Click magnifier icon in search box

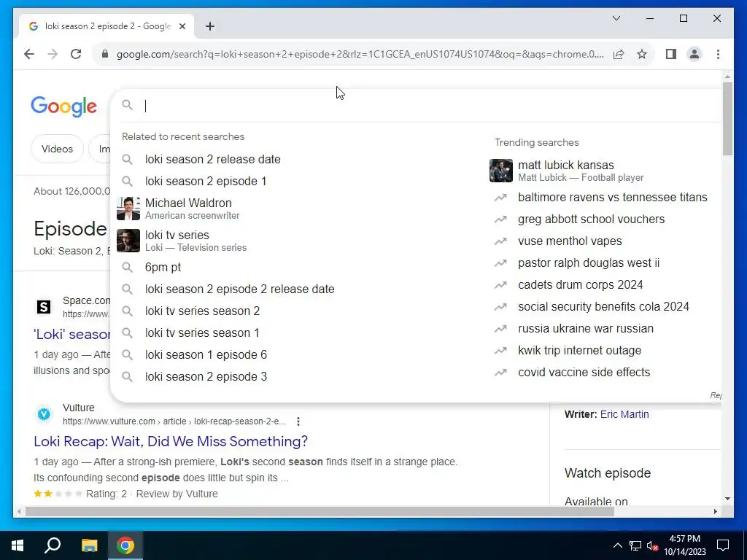[x=127, y=105]
